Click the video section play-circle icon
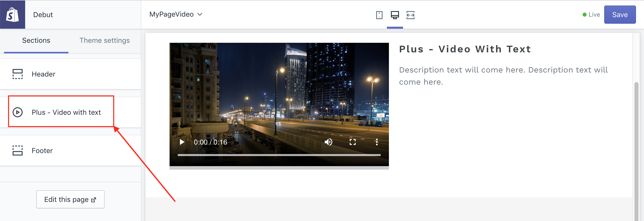Image resolution: width=644 pixels, height=221 pixels. tap(18, 112)
